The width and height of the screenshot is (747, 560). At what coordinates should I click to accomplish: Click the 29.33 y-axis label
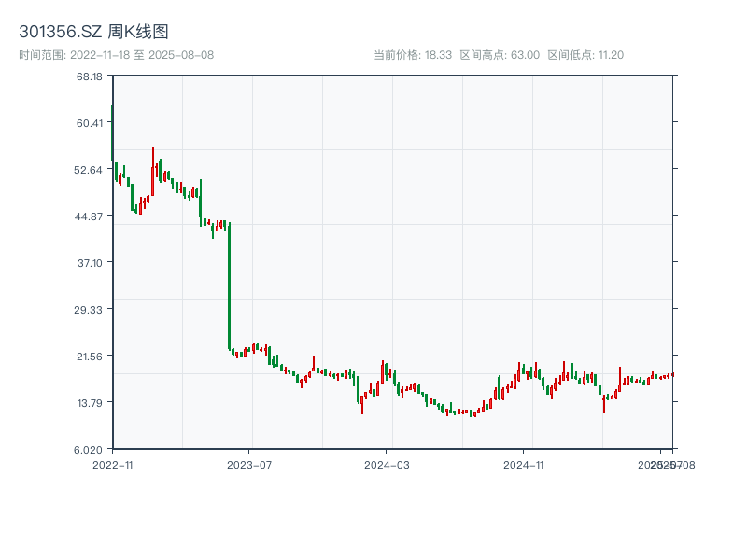pyautogui.click(x=90, y=310)
